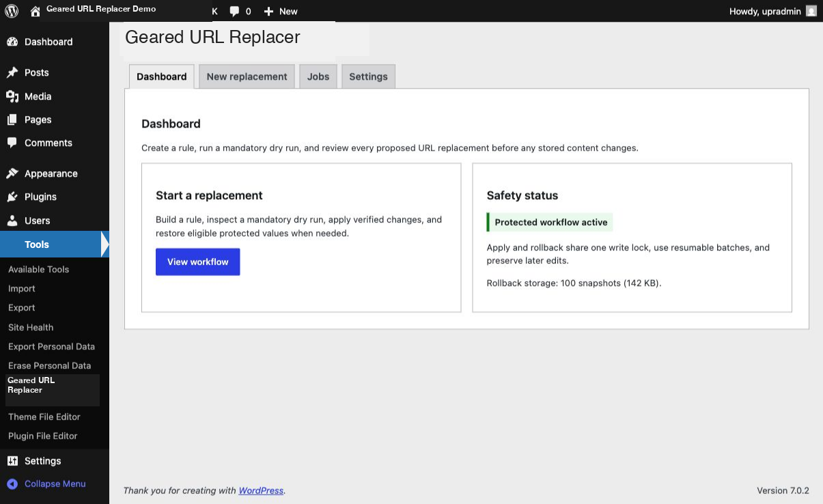The width and height of the screenshot is (823, 504).
Task: Click the Collapse Menu label
Action: pos(55,484)
